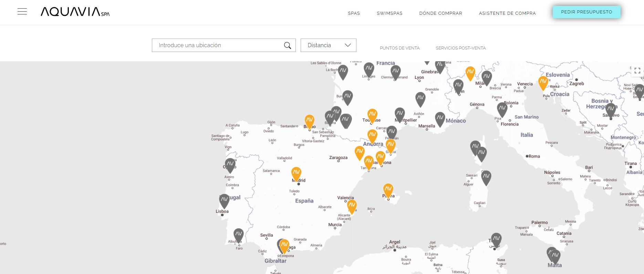This screenshot has width=644, height=274.
Task: Go to DÓNDE COMPRAR page
Action: 440,13
